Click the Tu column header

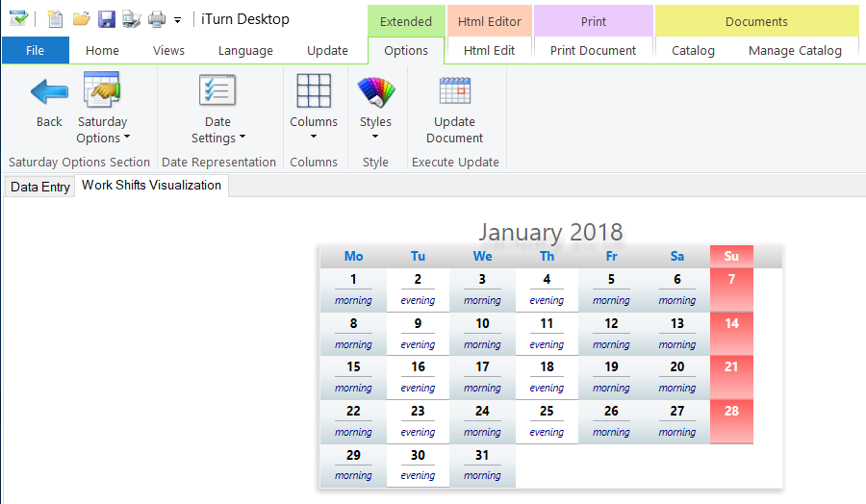[419, 256]
